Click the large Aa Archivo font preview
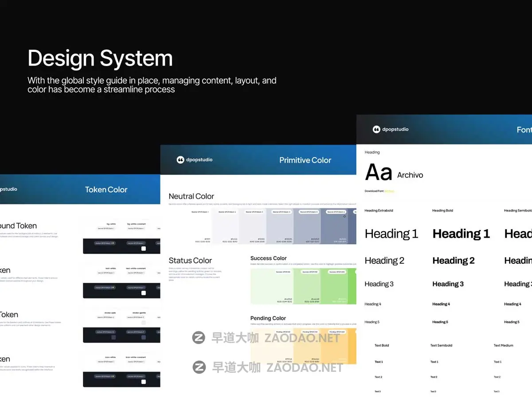This screenshot has width=532, height=402. (x=378, y=173)
